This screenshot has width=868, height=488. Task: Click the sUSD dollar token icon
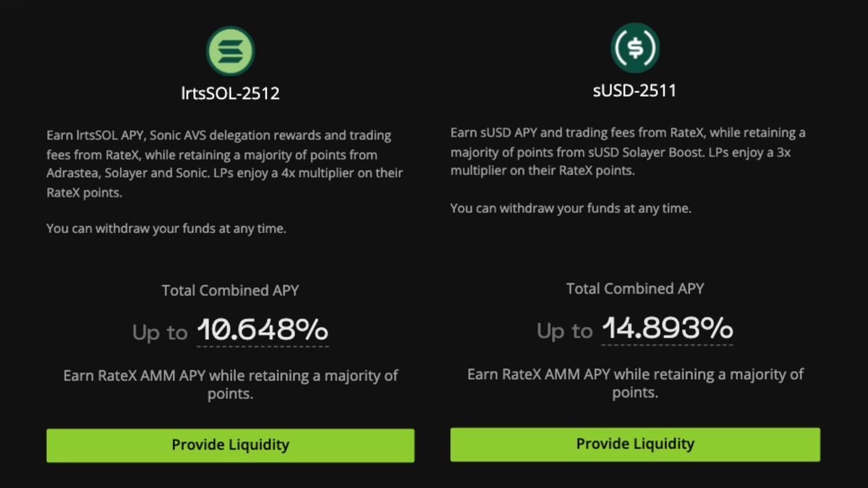[635, 48]
